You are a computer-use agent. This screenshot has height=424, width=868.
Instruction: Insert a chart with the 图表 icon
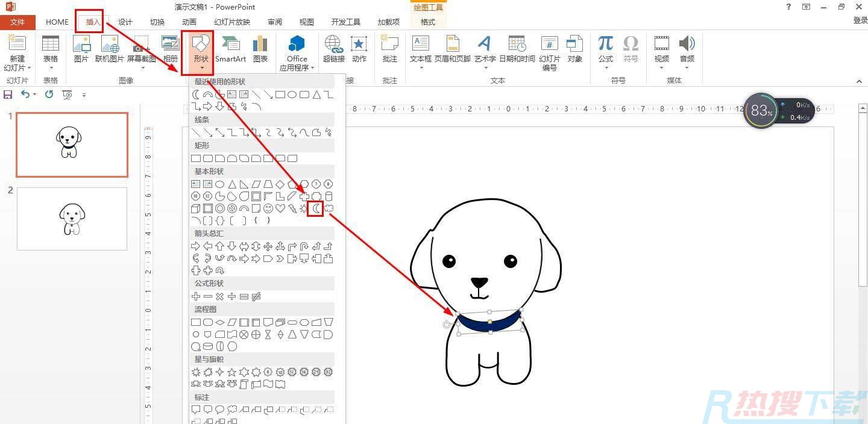(x=260, y=49)
